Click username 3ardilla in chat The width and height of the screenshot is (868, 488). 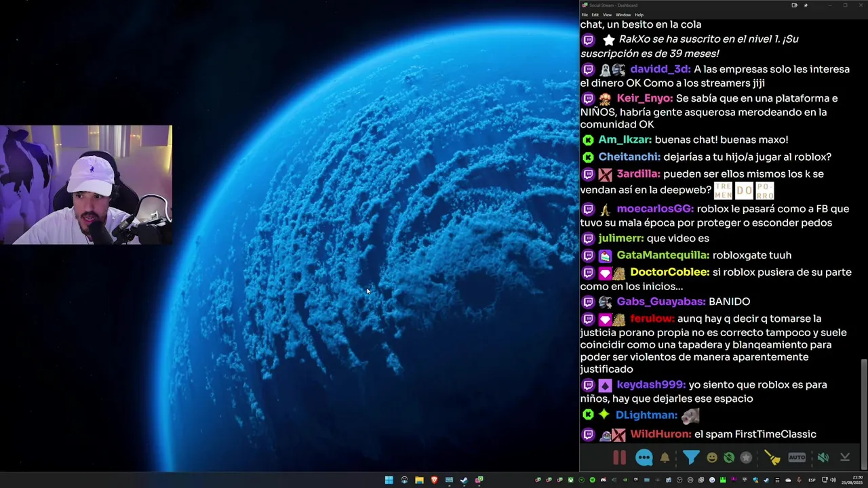click(638, 174)
